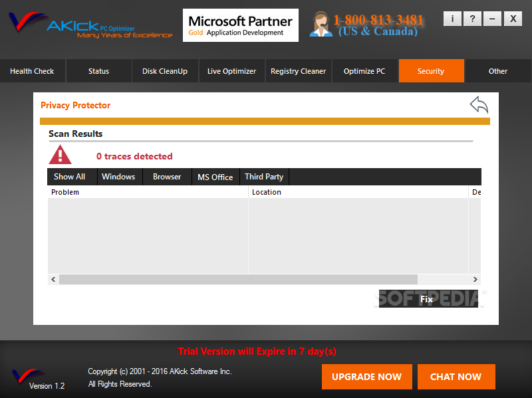This screenshot has height=398, width=532.
Task: Switch to the Optimize PC tab
Action: point(364,71)
